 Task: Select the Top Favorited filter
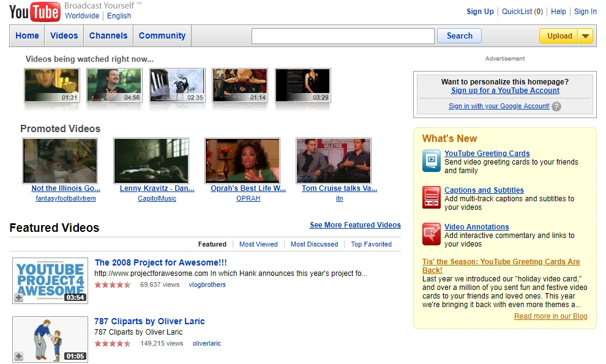(372, 244)
